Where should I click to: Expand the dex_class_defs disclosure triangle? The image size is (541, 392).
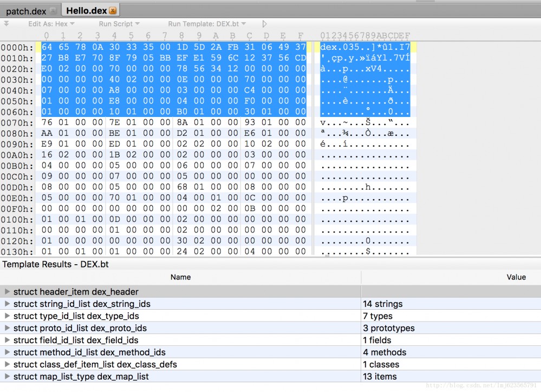click(7, 364)
